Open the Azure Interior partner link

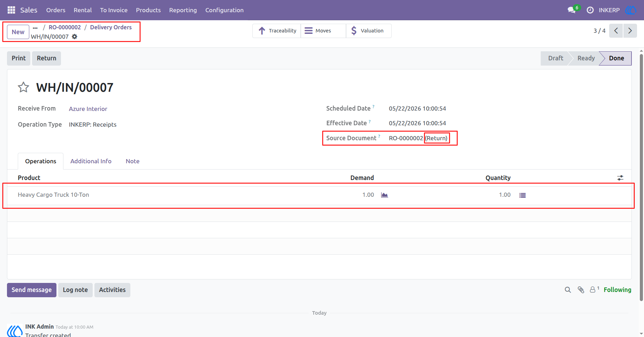pyautogui.click(x=88, y=109)
